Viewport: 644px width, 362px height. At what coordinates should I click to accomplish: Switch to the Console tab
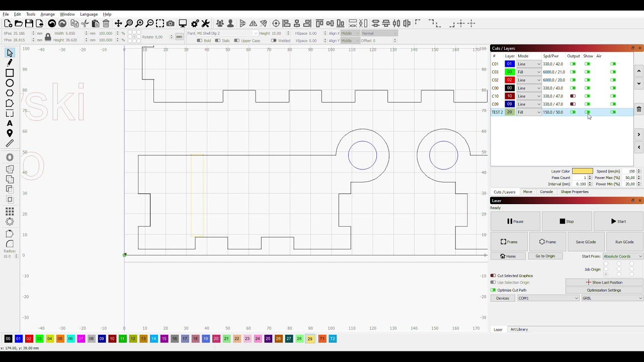point(546,192)
